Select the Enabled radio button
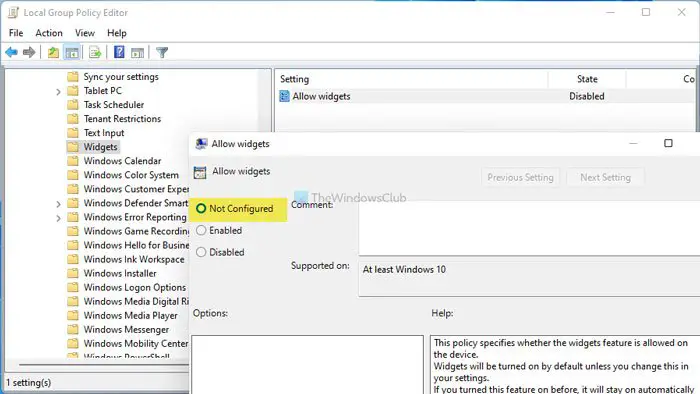This screenshot has width=700, height=394. (x=201, y=230)
